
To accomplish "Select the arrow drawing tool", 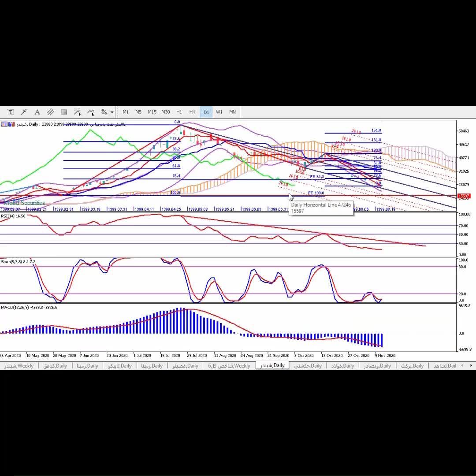I will 24,112.
